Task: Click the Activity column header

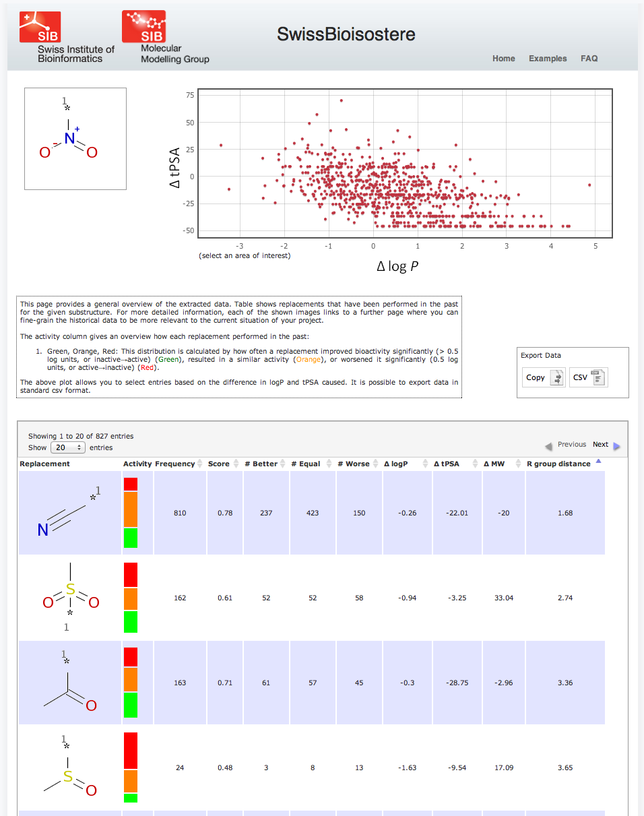Action: tap(137, 464)
